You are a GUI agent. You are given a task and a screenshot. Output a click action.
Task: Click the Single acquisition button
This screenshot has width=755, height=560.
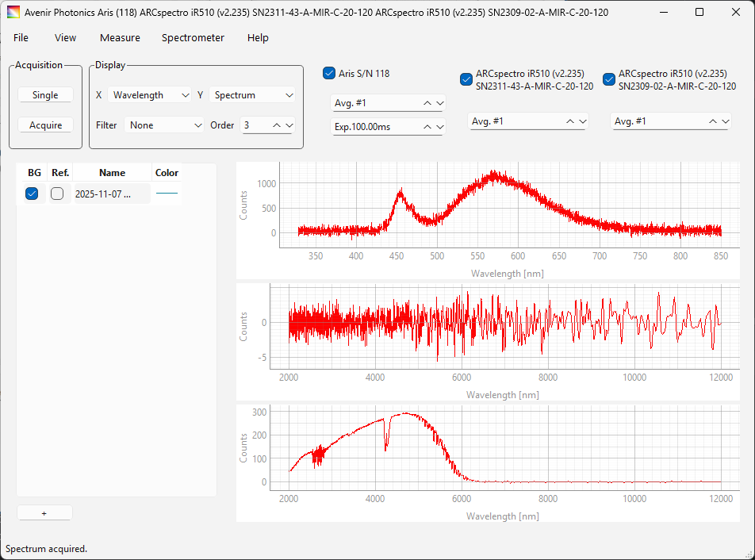(45, 95)
